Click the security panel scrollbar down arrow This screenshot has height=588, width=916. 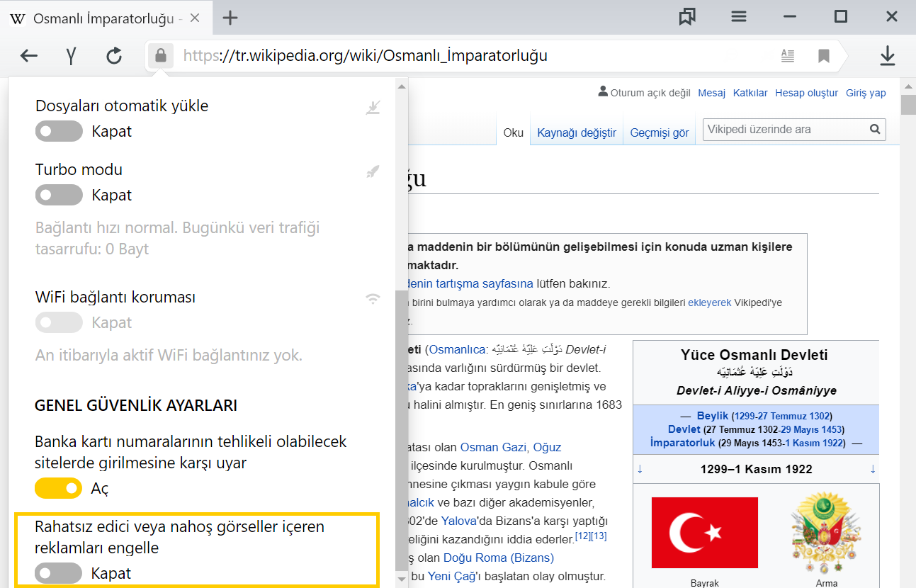(x=402, y=579)
